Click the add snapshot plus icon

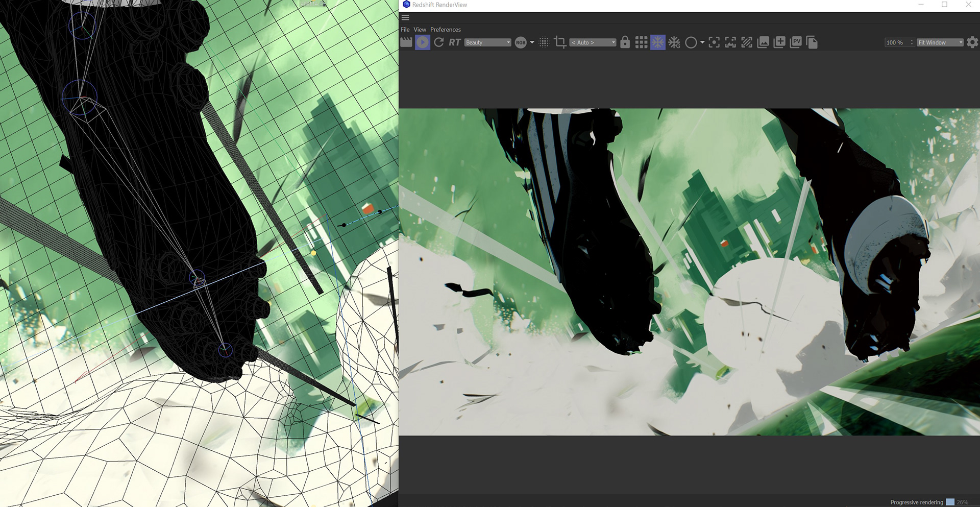779,42
